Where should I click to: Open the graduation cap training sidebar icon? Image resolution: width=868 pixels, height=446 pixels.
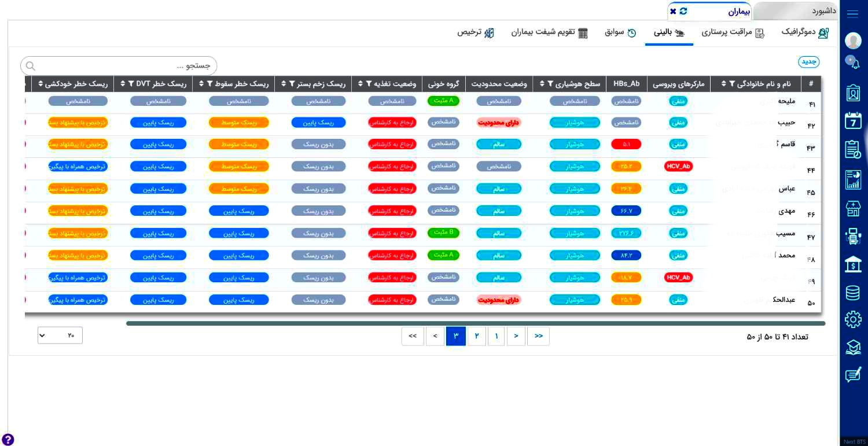pos(853,347)
